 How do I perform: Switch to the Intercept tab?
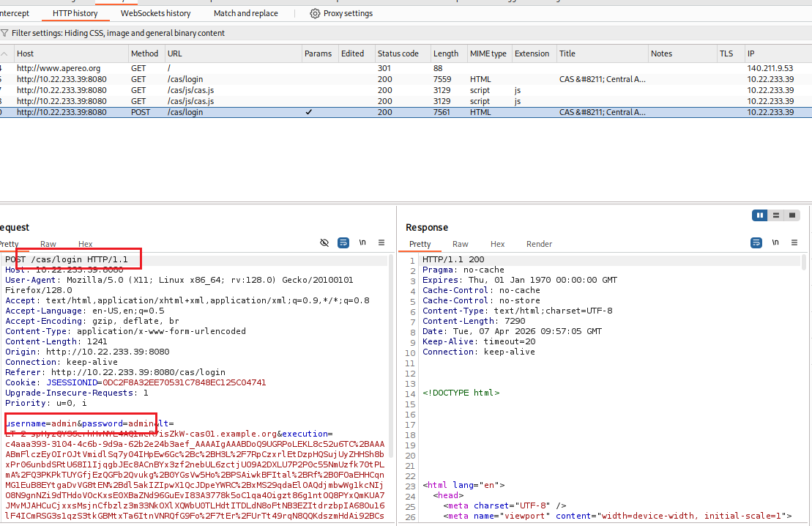15,13
